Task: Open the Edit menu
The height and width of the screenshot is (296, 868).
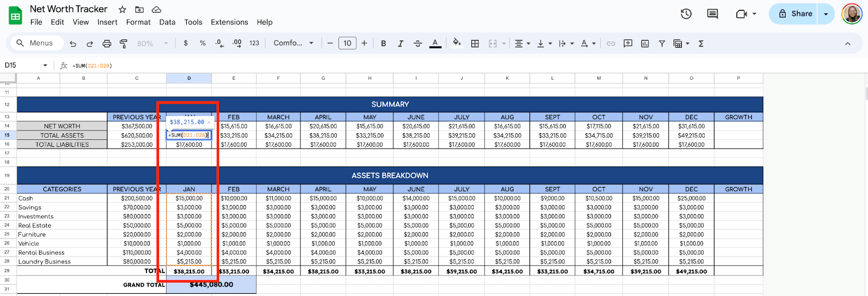Action: click(58, 22)
